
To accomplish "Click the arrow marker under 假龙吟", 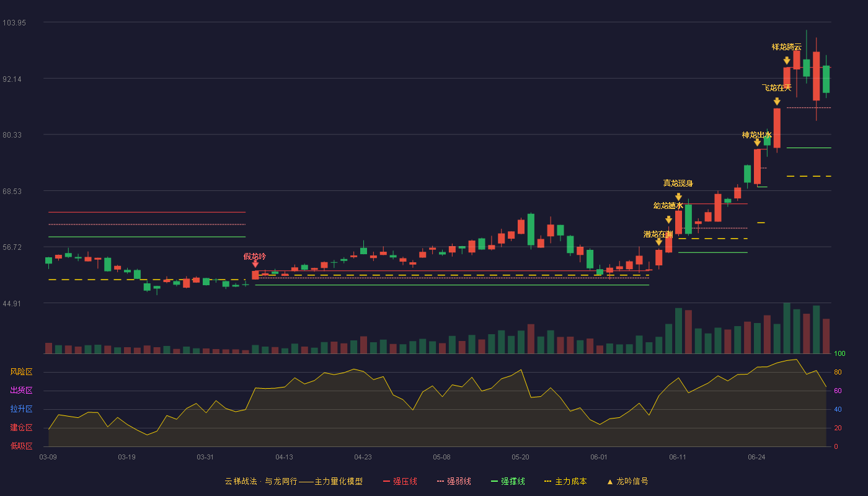I will coord(255,264).
